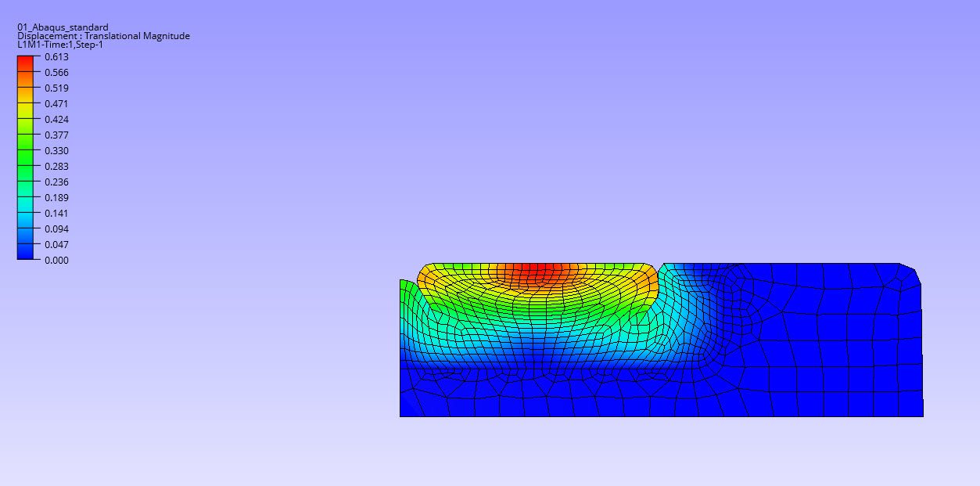
Task: Click the legend value 0.566
Action: pyautogui.click(x=56, y=73)
